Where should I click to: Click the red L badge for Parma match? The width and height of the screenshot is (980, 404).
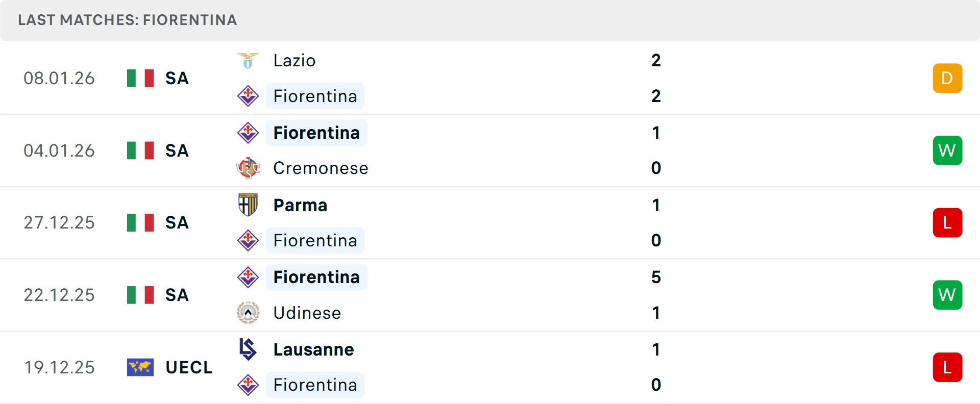(947, 223)
